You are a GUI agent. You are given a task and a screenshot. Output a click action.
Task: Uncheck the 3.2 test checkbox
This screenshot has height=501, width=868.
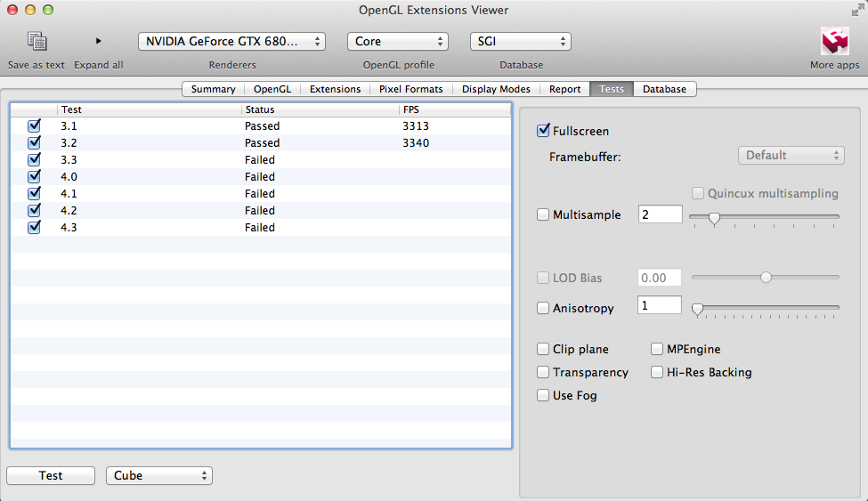pos(35,143)
